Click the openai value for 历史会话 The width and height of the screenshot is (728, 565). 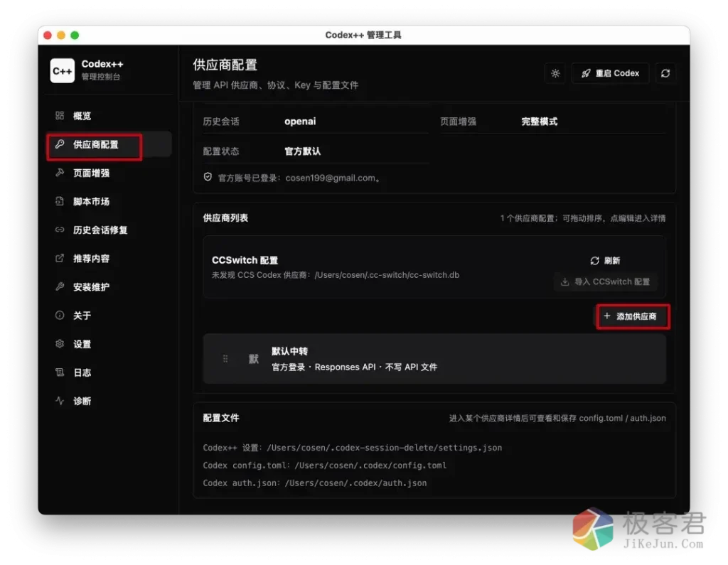tap(300, 122)
